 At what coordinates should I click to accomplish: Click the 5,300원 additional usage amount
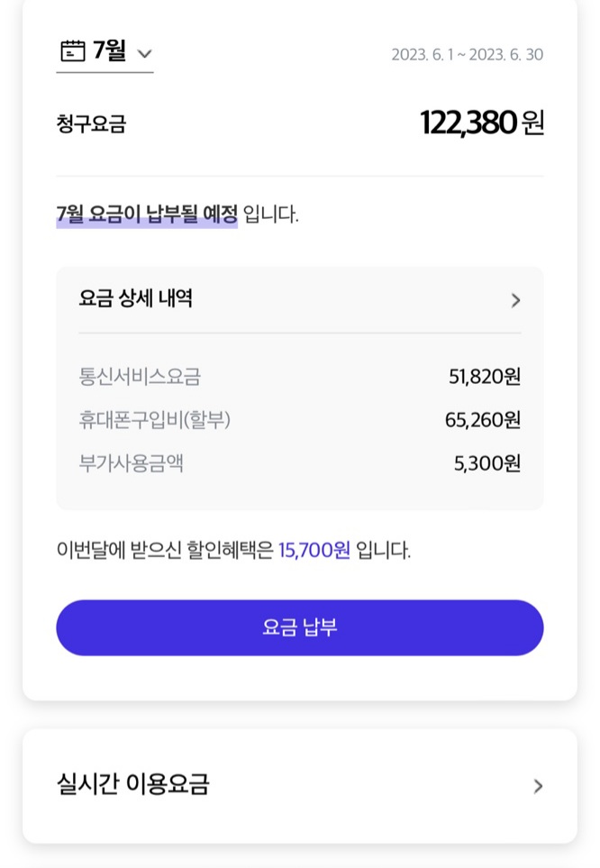click(x=487, y=463)
